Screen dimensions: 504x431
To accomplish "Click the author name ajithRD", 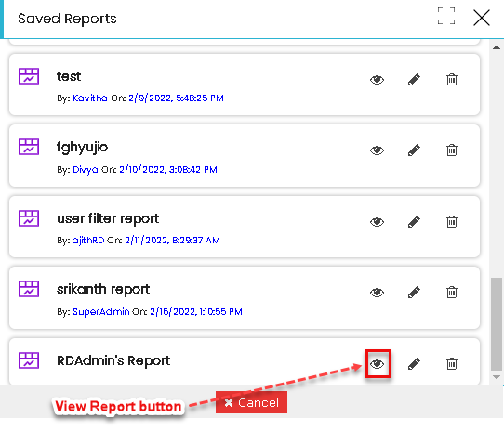I will click(x=88, y=241).
